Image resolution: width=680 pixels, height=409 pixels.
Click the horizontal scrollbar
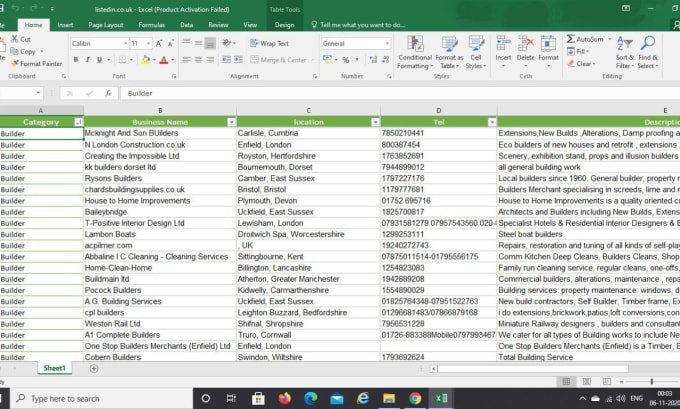tap(533, 369)
